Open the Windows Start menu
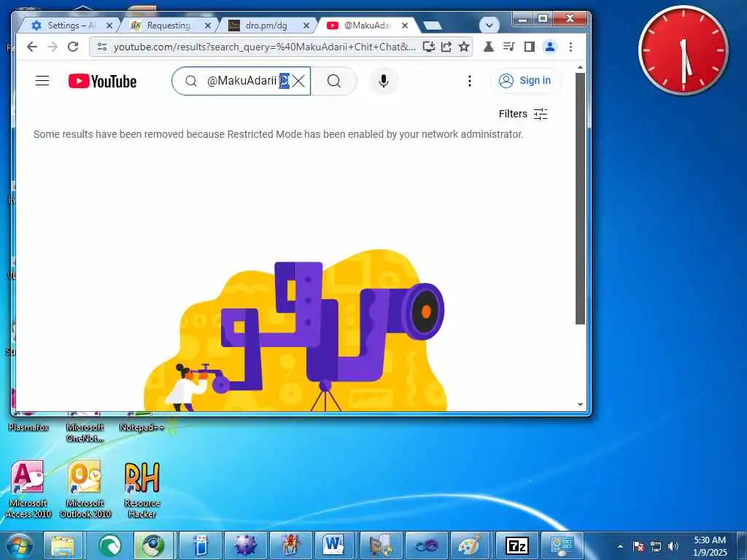 (19, 545)
